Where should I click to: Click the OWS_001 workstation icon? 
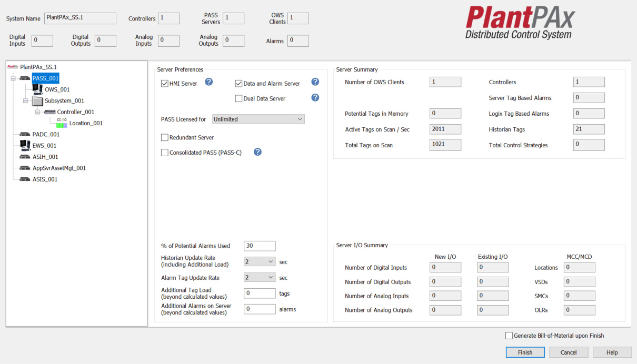pos(37,89)
